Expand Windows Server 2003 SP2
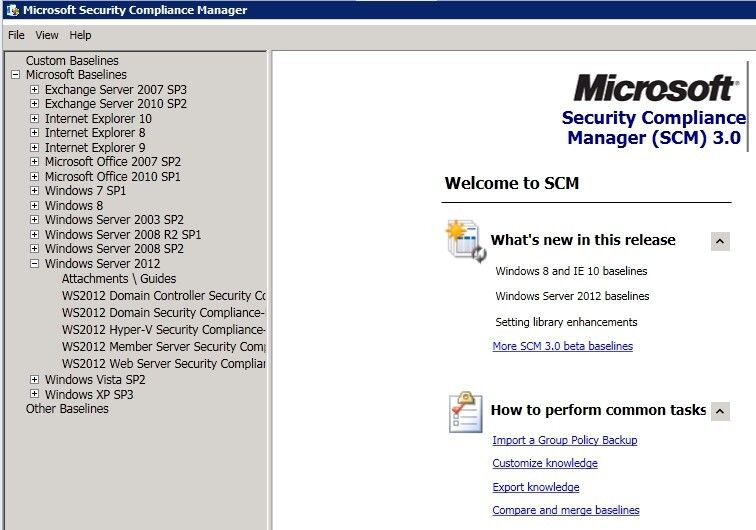 (x=34, y=219)
